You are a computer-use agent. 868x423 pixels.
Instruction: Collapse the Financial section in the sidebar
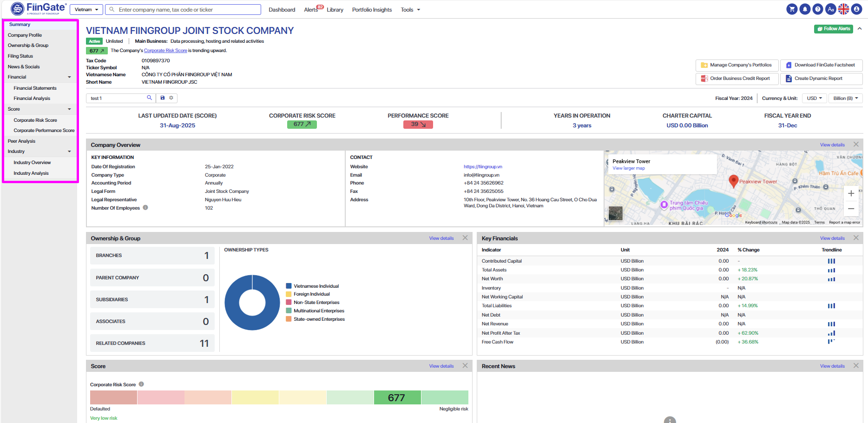click(69, 77)
